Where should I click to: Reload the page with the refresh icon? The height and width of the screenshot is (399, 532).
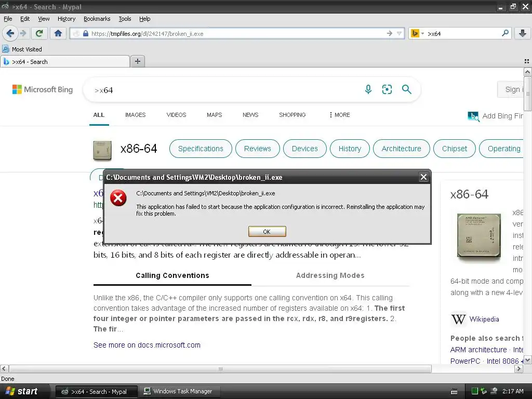(39, 33)
